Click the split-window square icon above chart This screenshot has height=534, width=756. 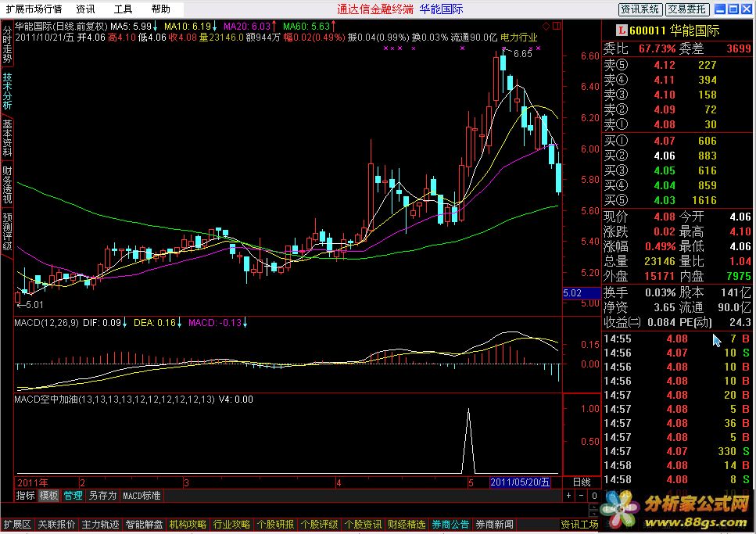557,26
